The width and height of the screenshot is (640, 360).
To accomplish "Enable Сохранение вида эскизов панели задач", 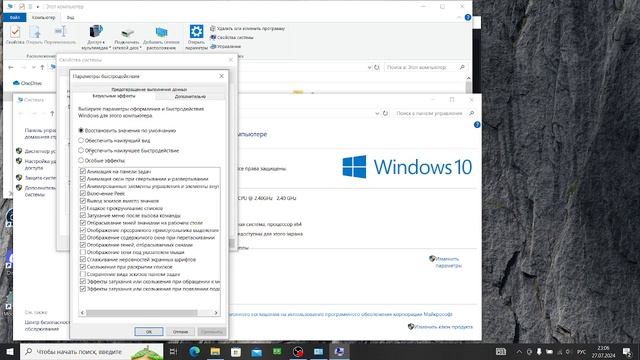I will pos(83,274).
